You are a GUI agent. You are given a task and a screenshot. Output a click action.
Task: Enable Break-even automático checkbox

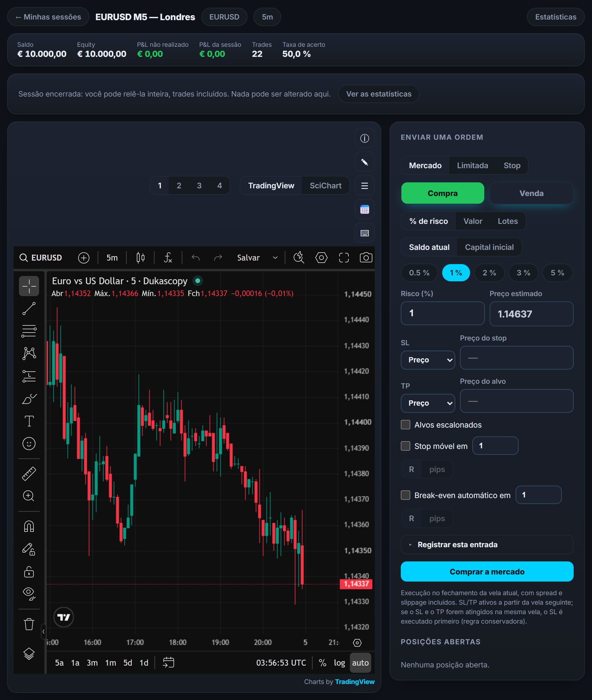click(406, 495)
